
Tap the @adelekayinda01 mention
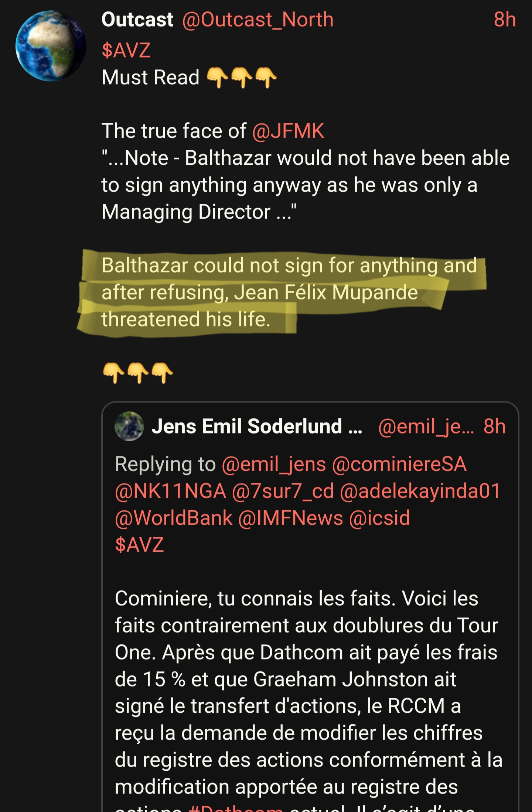pyautogui.click(x=420, y=491)
